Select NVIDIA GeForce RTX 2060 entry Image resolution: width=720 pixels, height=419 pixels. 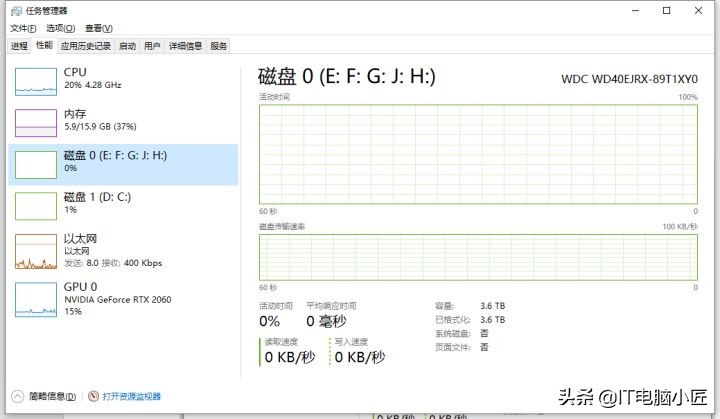coord(123,300)
